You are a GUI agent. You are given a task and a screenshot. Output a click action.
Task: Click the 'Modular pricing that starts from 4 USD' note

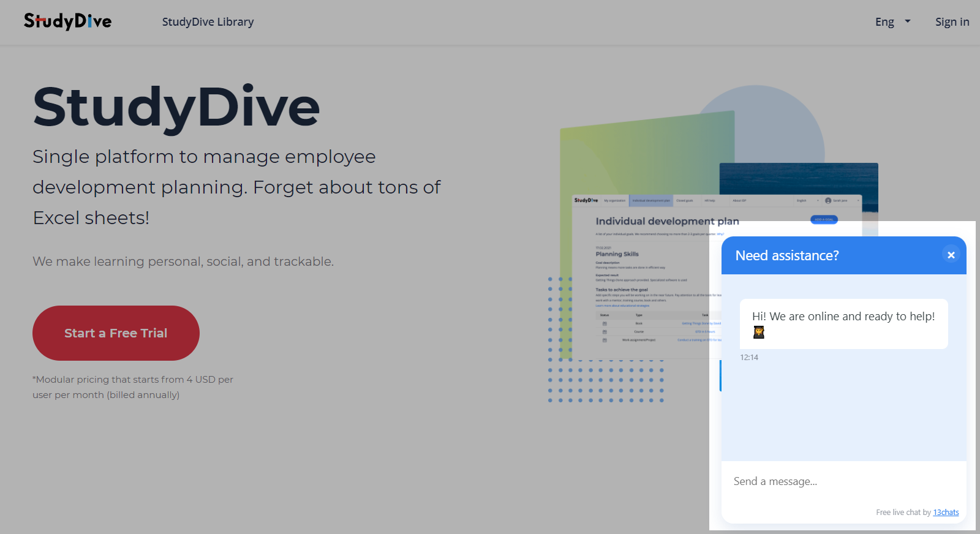point(133,387)
